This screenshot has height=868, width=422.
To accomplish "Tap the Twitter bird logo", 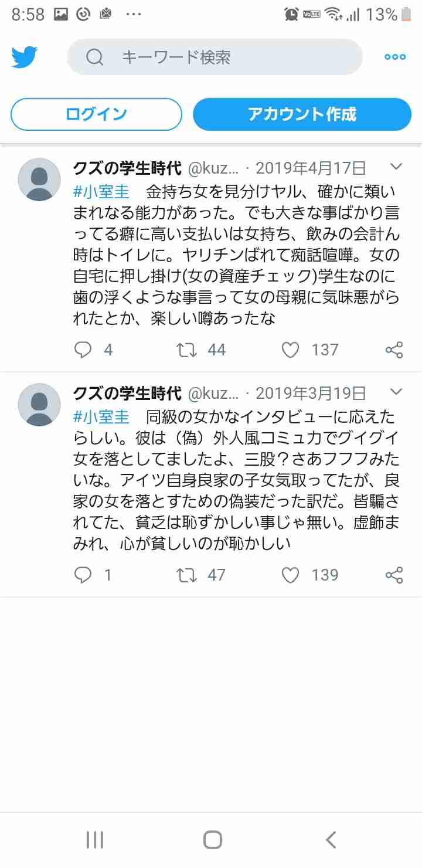I will (x=24, y=57).
